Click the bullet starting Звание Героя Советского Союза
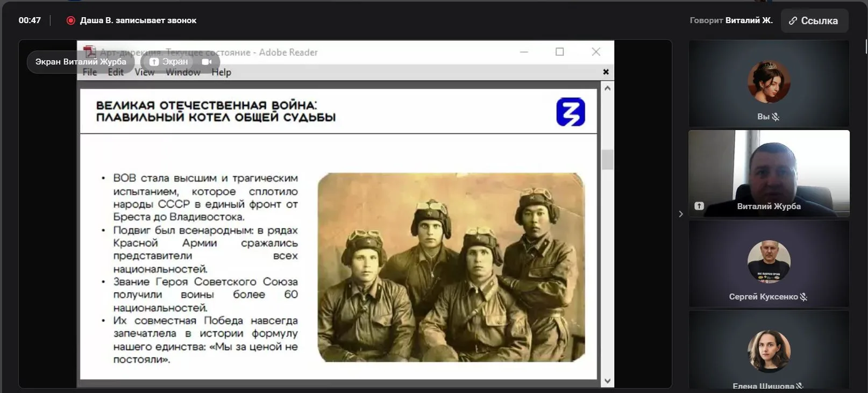 [x=205, y=295]
